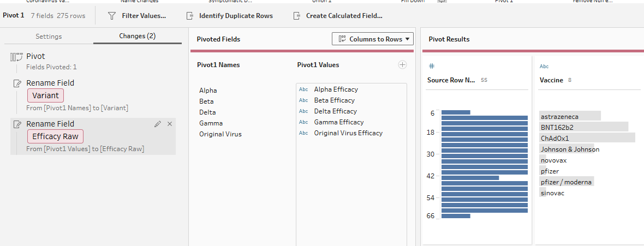
Task: Click the Rename Field icon for Variant
Action: [16, 83]
